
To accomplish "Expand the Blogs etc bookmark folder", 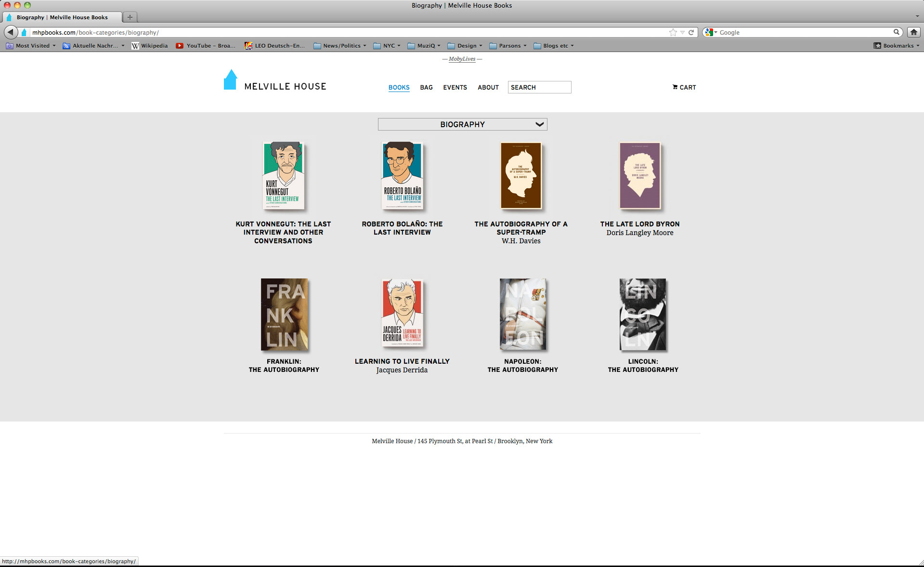I will (x=554, y=46).
